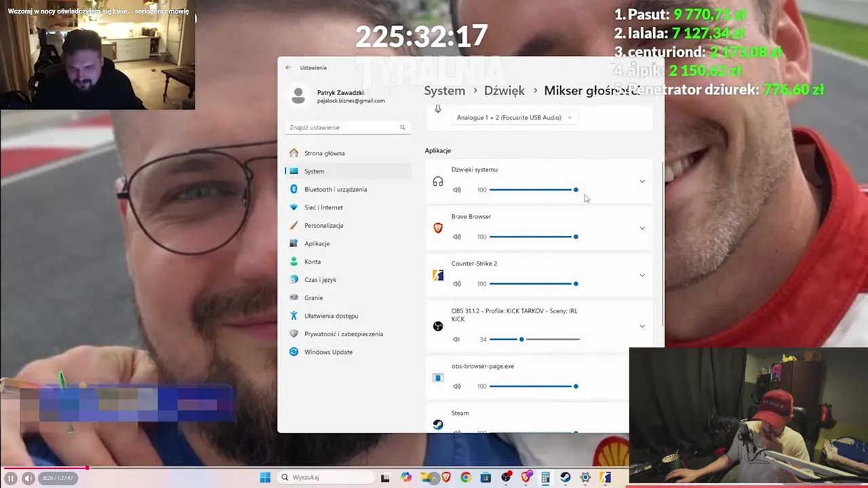This screenshot has width=868, height=488.
Task: Adjust Brave Browser volume slider
Action: (x=534, y=237)
